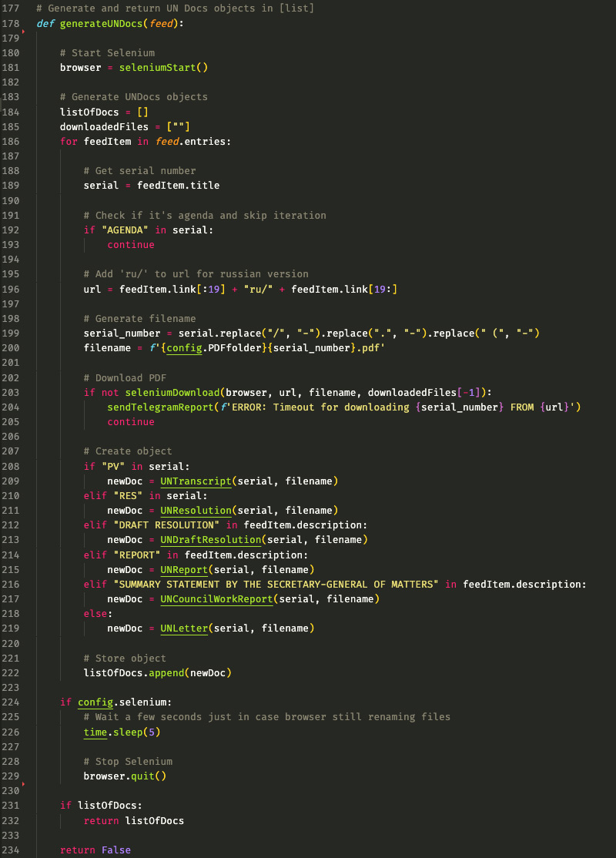Click the False value on line 234
This screenshot has width=616, height=858.
point(116,850)
